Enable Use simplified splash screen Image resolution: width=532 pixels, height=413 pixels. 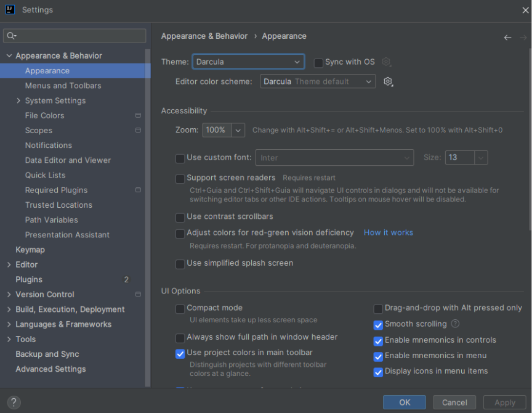[180, 264]
